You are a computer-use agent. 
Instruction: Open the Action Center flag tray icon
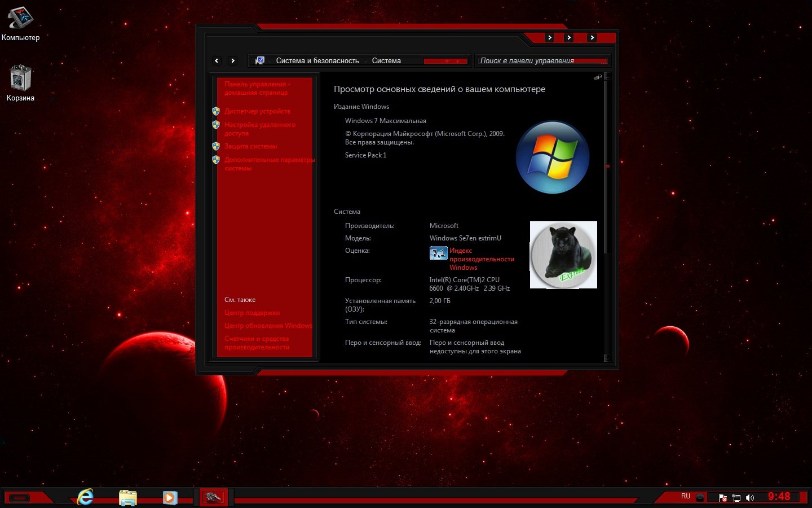pyautogui.click(x=722, y=497)
